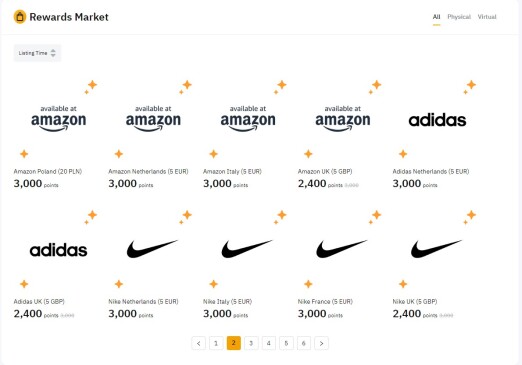Screen dimensions: 522x365
Task: Open the Nike France (5 EUR) link
Action: tap(325, 301)
